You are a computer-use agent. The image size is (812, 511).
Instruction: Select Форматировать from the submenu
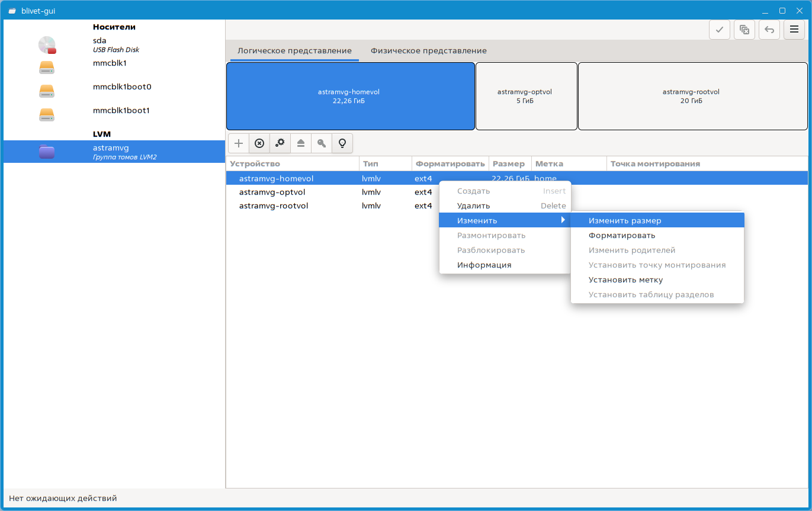point(622,235)
